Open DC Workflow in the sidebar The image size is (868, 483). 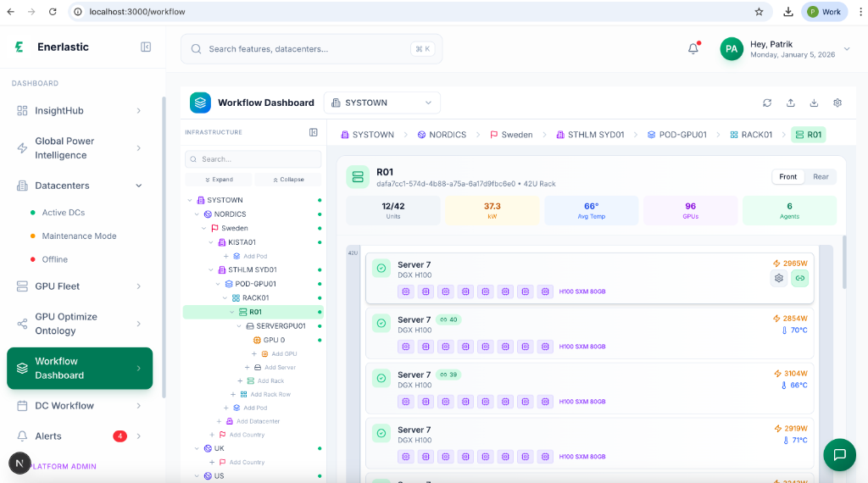(x=80, y=406)
